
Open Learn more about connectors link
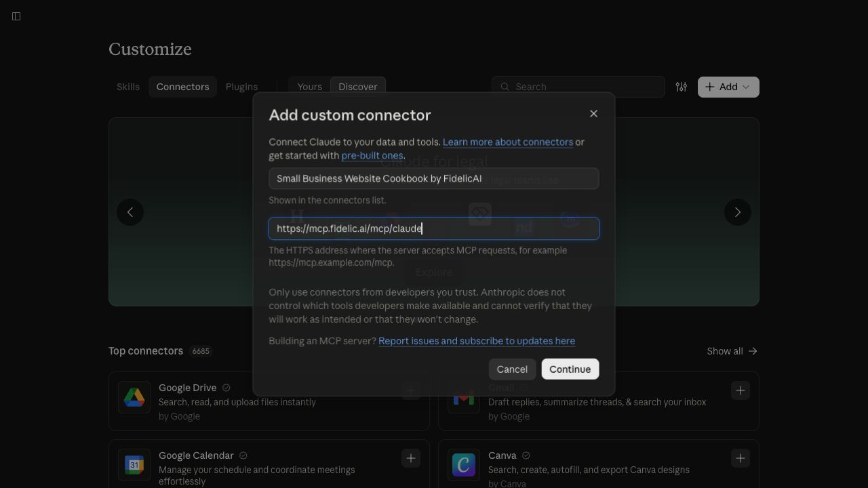click(508, 142)
